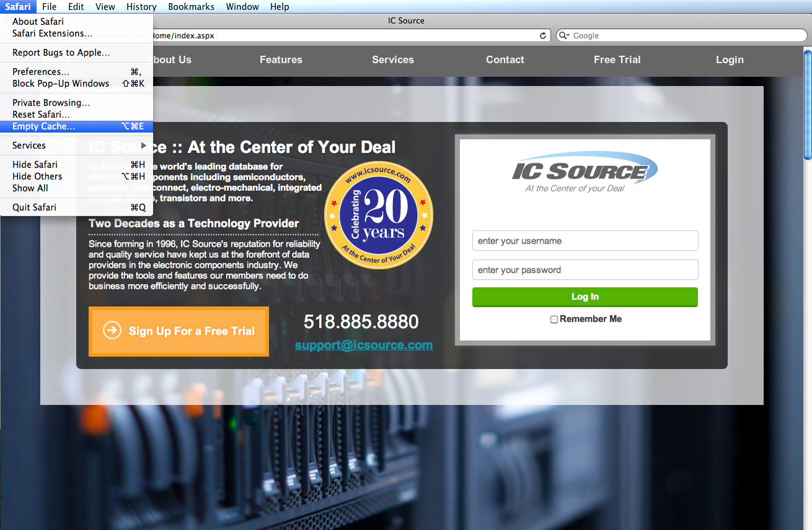Click the Free Trial navigation link
The height and width of the screenshot is (530, 812).
coord(617,60)
